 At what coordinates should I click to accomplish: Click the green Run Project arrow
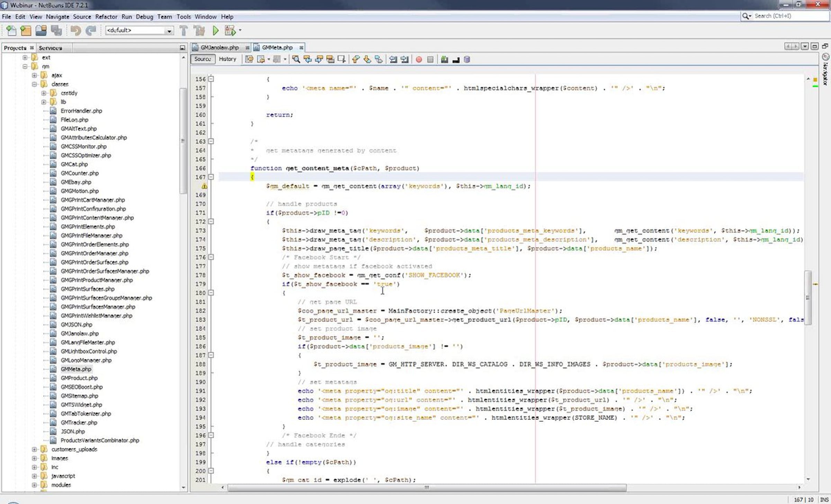(x=215, y=31)
